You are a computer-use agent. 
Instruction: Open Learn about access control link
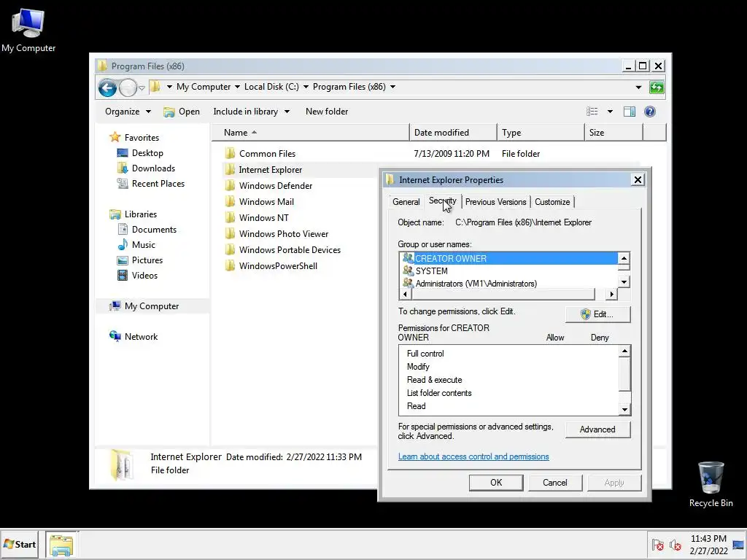(x=473, y=456)
